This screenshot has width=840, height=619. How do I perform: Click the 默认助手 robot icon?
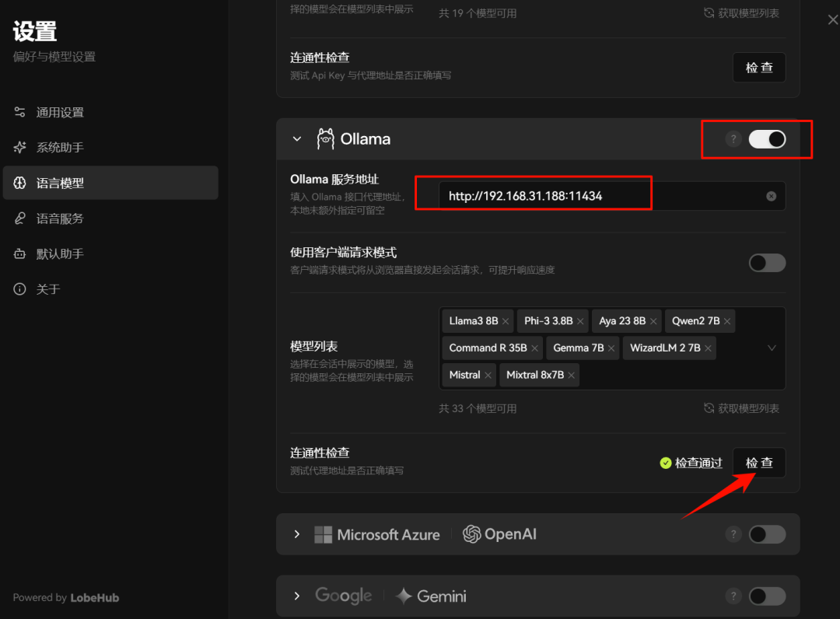point(19,254)
